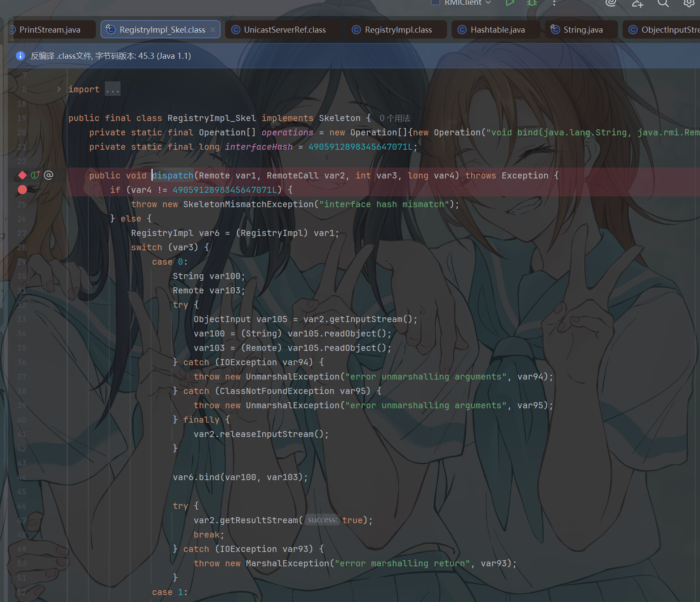Click var2.releaseInputStream() call
This screenshot has width=700, height=602.
tap(261, 434)
